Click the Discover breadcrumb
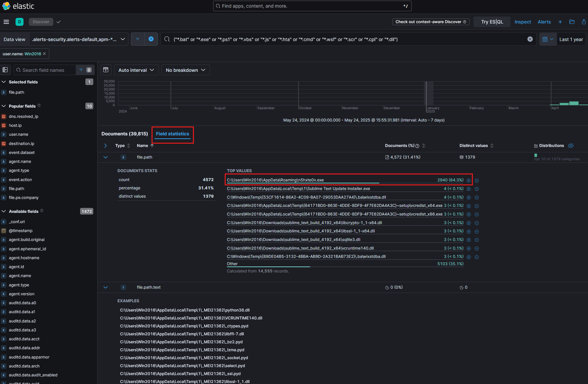The image size is (588, 384). (x=41, y=22)
